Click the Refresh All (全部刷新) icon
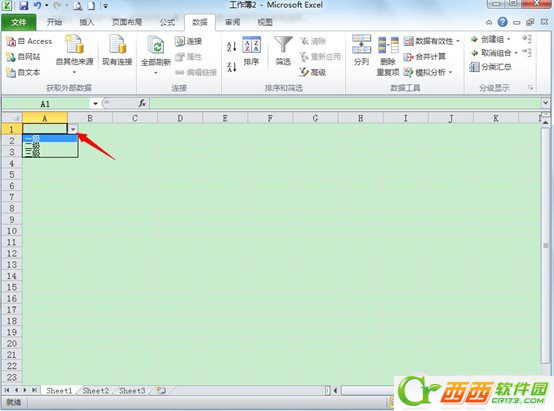554x411 pixels. [x=156, y=46]
